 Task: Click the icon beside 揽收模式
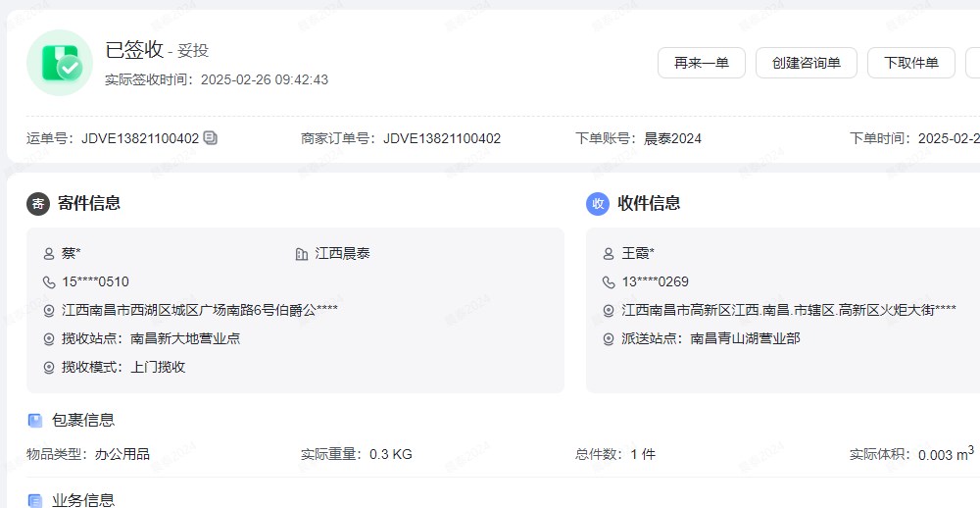click(x=49, y=367)
